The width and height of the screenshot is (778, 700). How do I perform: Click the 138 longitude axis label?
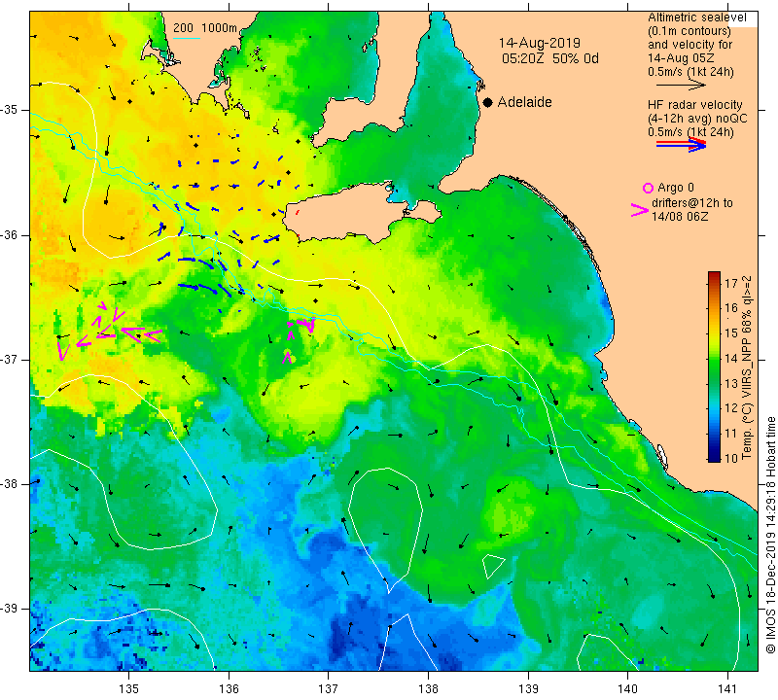[428, 688]
